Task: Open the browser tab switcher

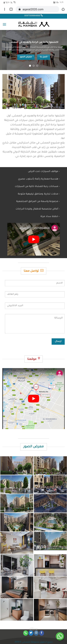Action: point(11,9)
